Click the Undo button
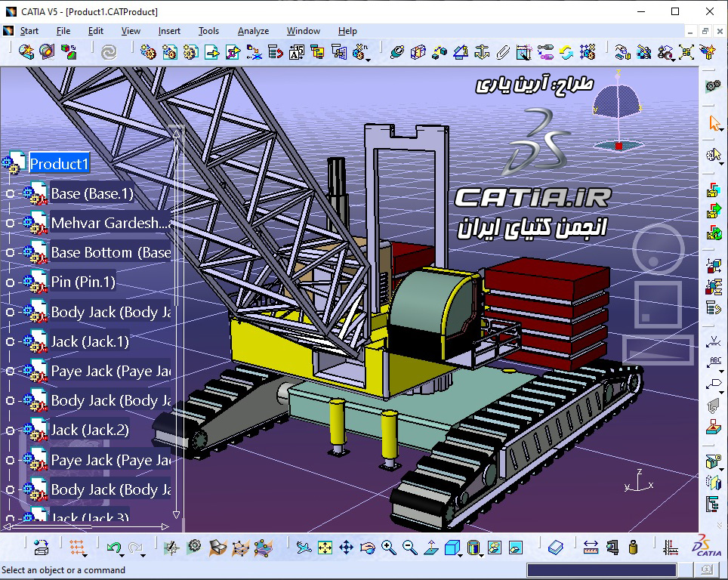 click(113, 548)
